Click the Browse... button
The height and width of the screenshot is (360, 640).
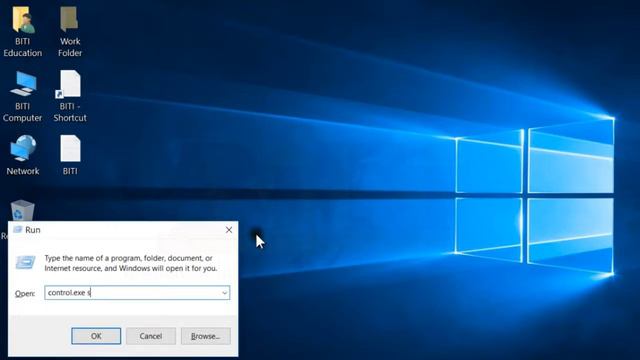[x=205, y=336]
